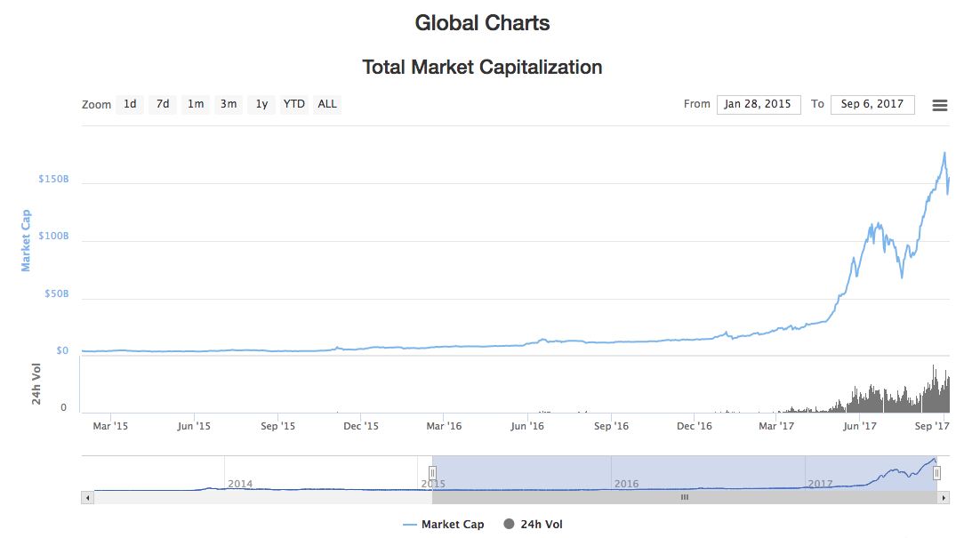This screenshot has width=980, height=538.
Task: Click the scrollbar left arrow
Action: point(87,498)
